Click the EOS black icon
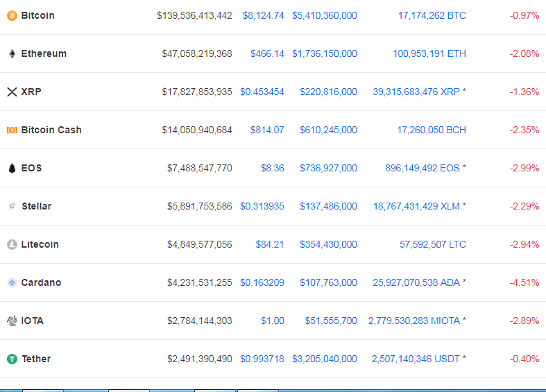 [12, 168]
